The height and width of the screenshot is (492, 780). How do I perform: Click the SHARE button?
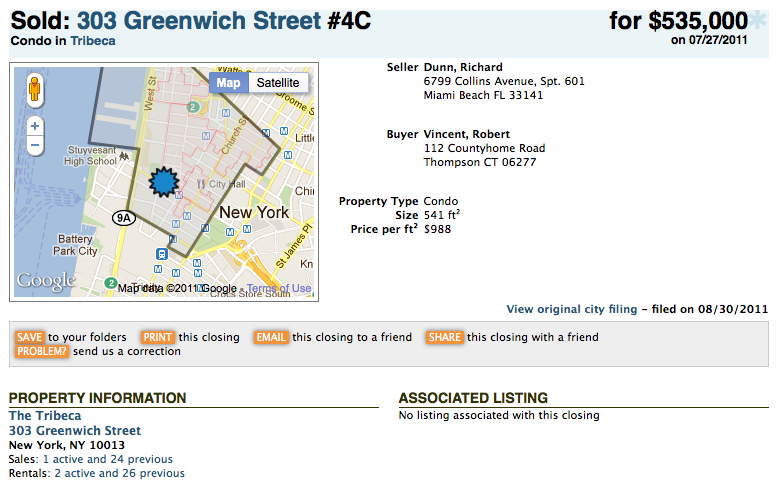click(x=444, y=337)
